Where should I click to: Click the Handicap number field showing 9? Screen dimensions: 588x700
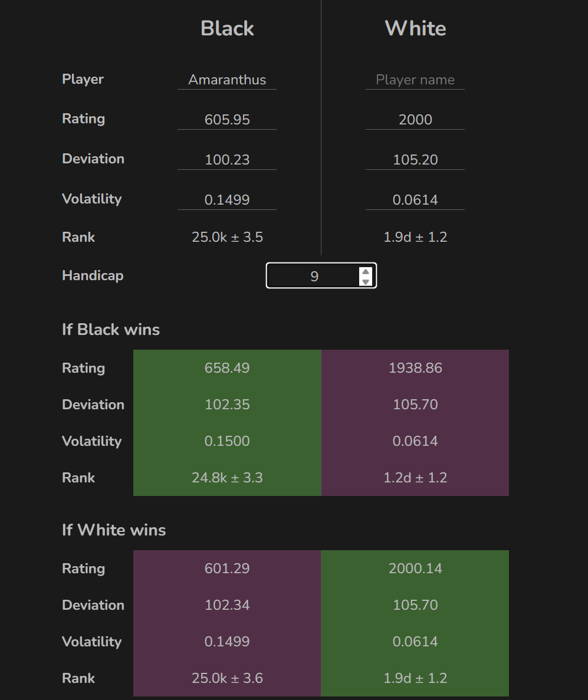pyautogui.click(x=314, y=276)
